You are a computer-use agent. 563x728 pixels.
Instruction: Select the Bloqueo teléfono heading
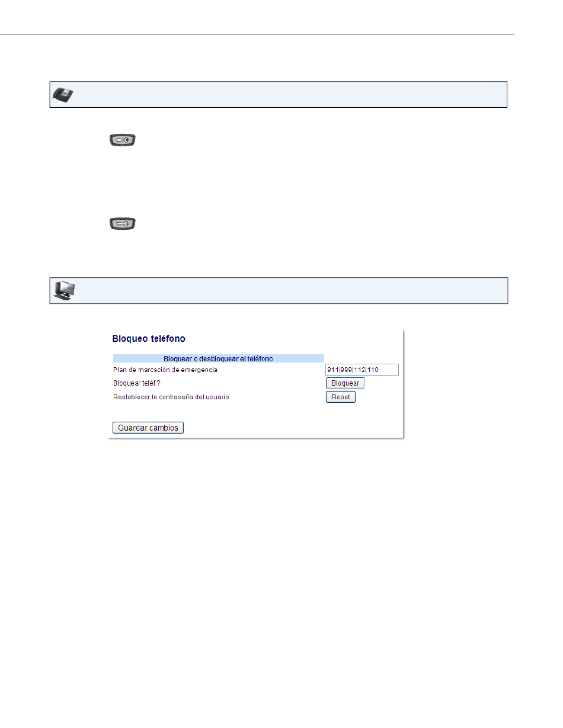coord(149,339)
